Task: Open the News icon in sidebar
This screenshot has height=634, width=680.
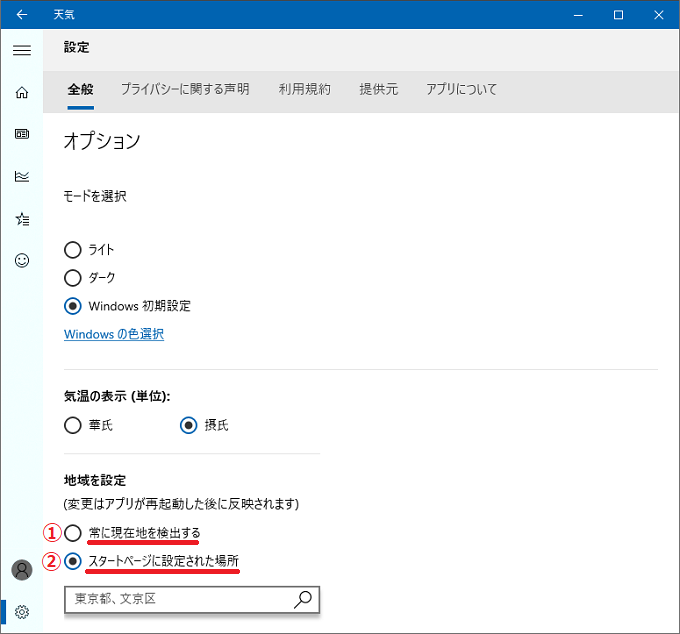Action: [22, 134]
